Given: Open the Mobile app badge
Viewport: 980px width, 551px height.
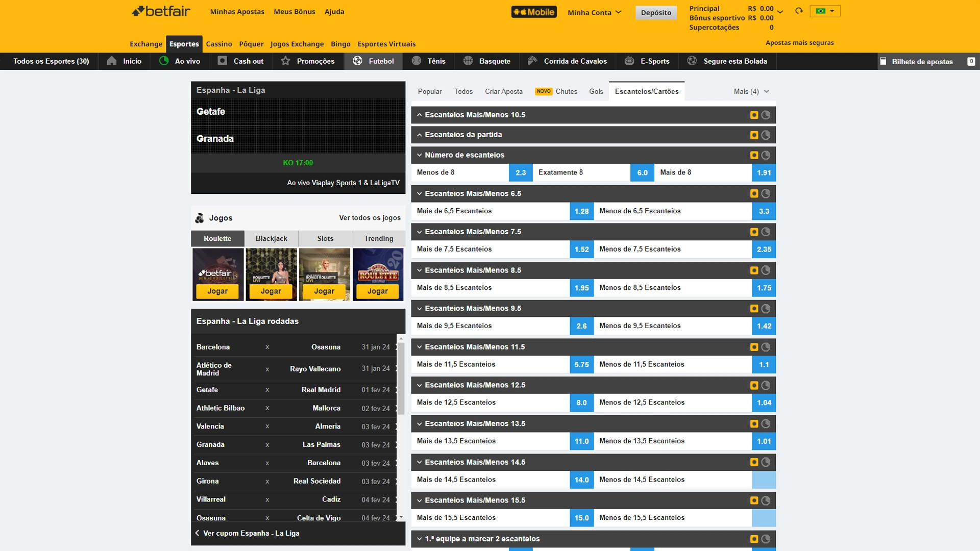Looking at the screenshot, I should click(534, 12).
